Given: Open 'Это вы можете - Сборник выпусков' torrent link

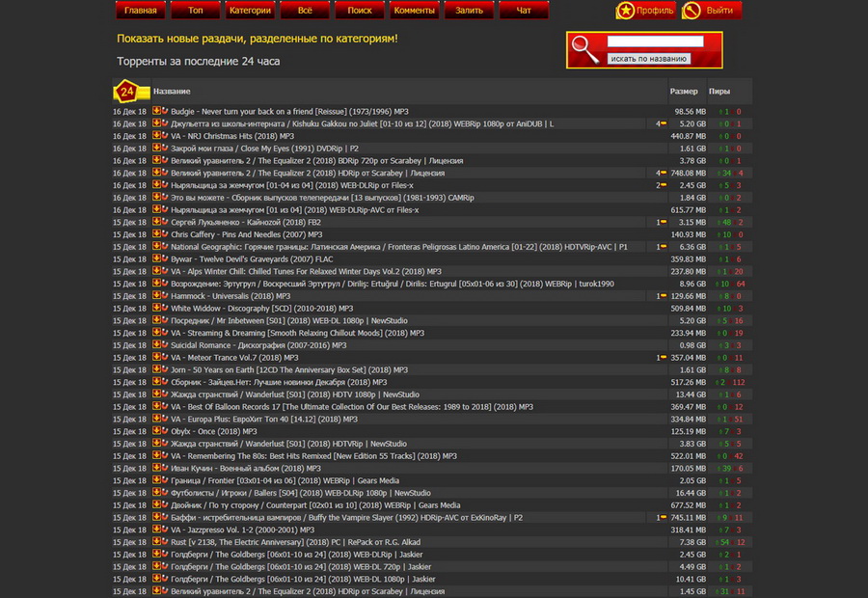Looking at the screenshot, I should point(322,198).
